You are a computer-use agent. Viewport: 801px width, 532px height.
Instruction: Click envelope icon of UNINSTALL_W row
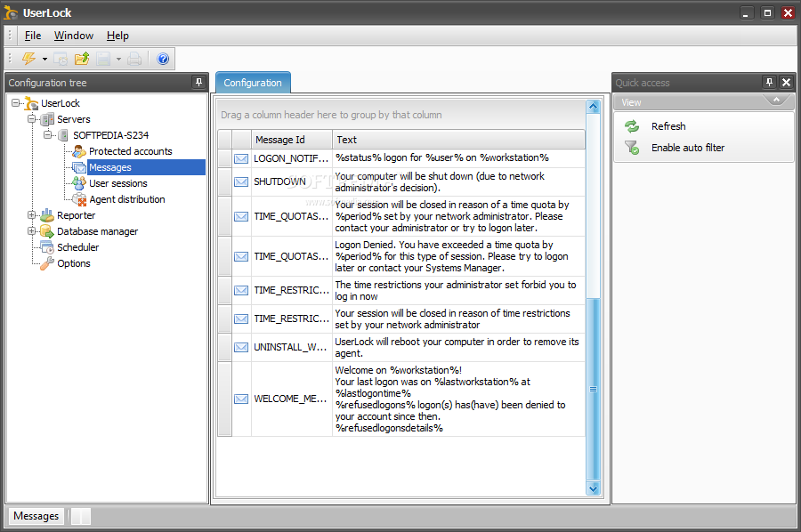pyautogui.click(x=241, y=347)
